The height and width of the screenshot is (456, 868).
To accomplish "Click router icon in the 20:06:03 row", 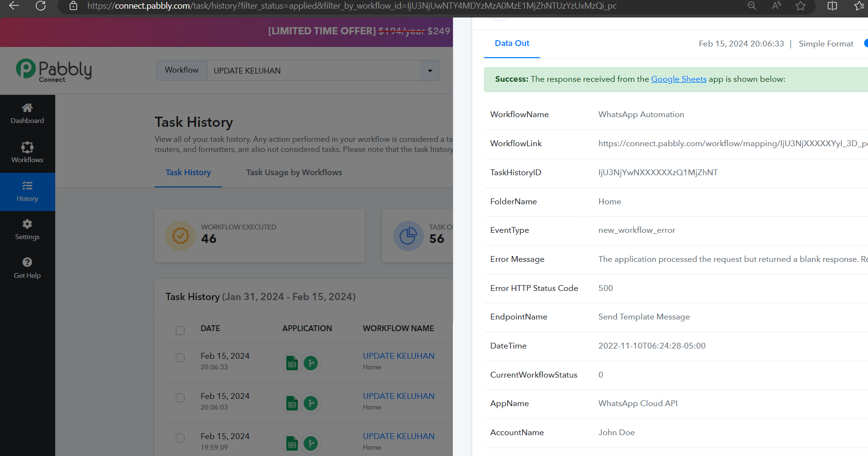I will click(311, 403).
